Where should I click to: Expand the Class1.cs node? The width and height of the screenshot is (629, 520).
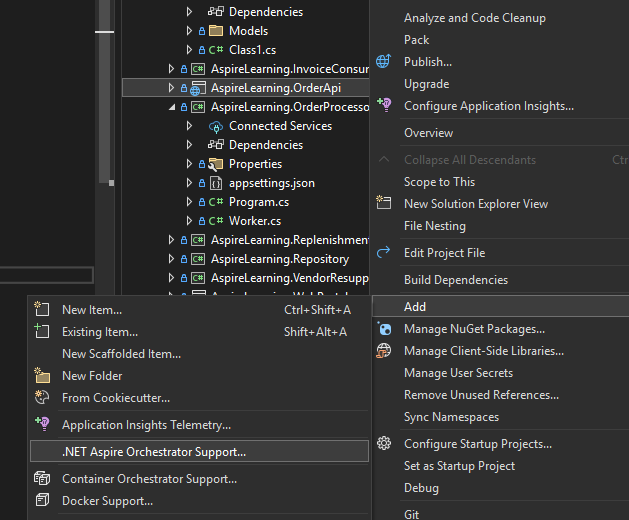point(189,50)
